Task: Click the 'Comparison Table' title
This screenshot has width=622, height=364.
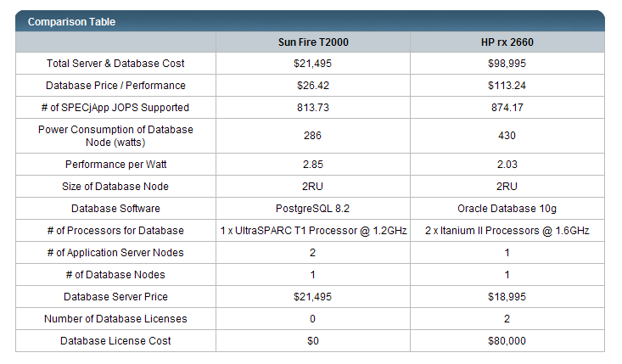Action: coord(71,22)
